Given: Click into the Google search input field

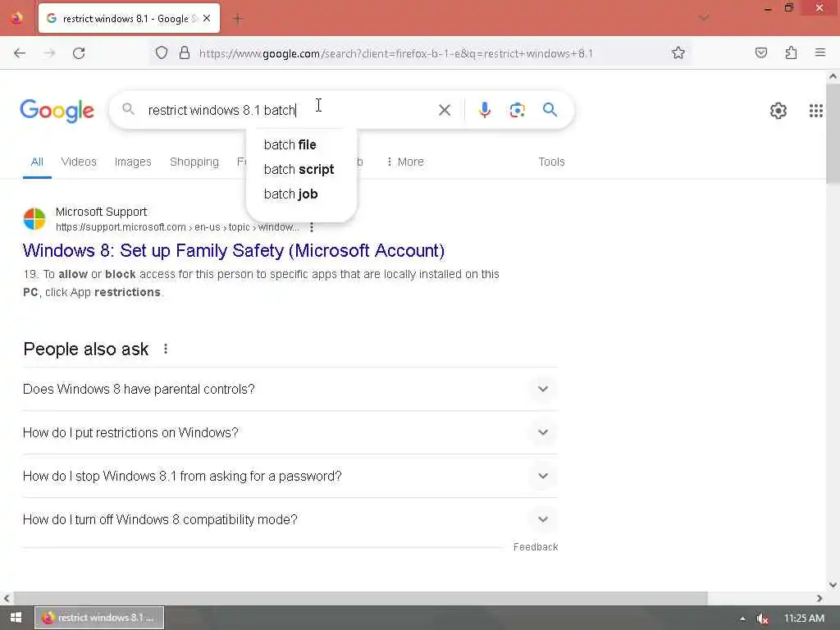Looking at the screenshot, I should click(290, 111).
